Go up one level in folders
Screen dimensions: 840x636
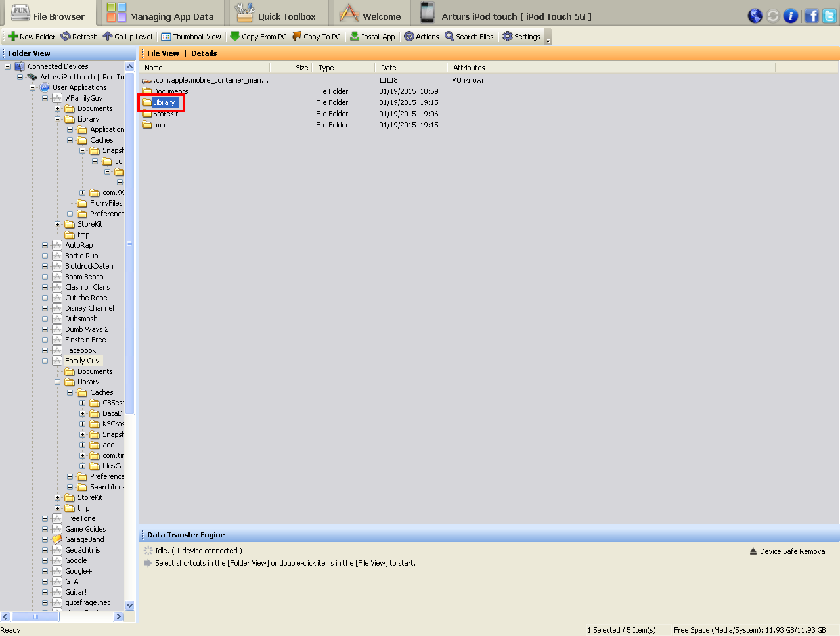pos(127,37)
